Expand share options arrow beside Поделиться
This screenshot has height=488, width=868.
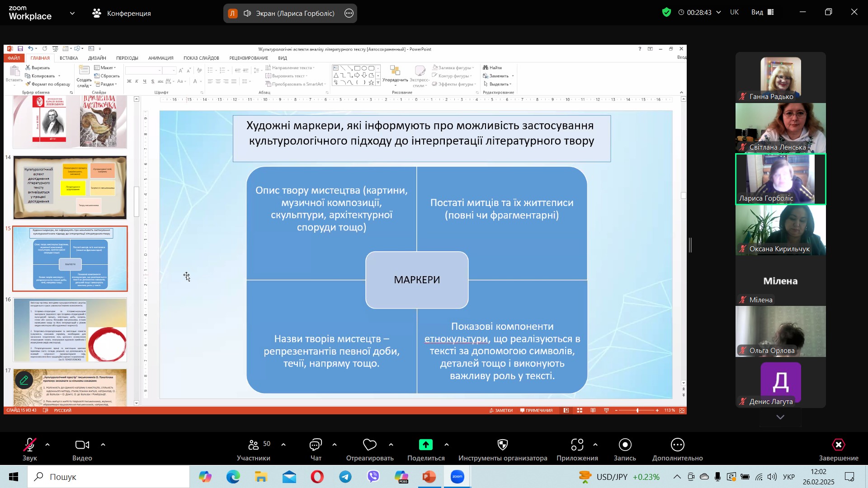pos(447,445)
